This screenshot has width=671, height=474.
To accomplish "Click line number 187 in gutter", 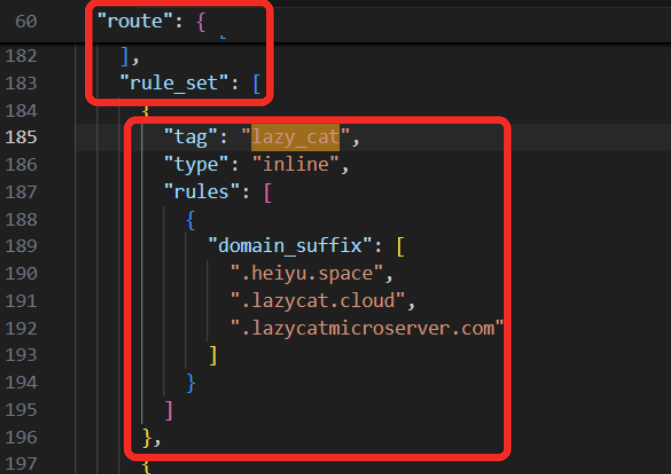I will [x=21, y=193].
